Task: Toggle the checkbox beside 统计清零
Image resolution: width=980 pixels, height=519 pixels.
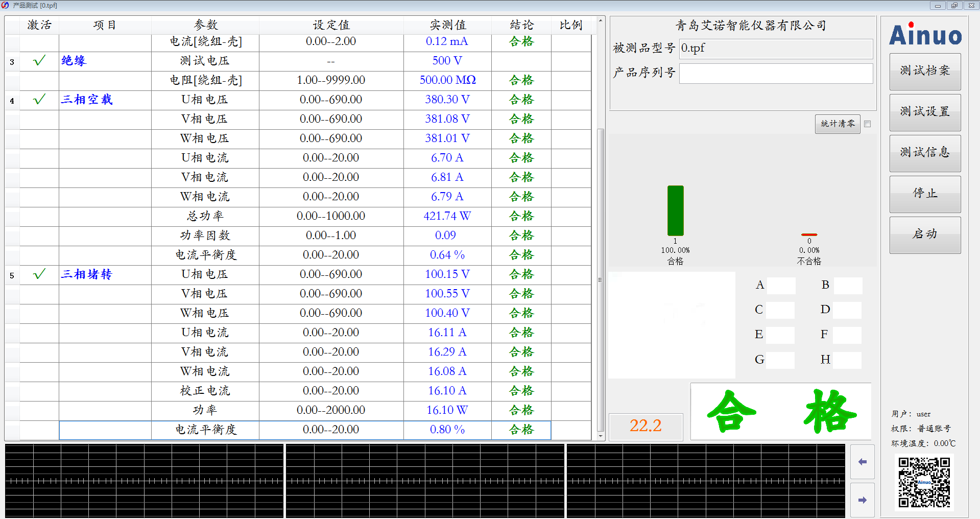Action: pos(867,124)
